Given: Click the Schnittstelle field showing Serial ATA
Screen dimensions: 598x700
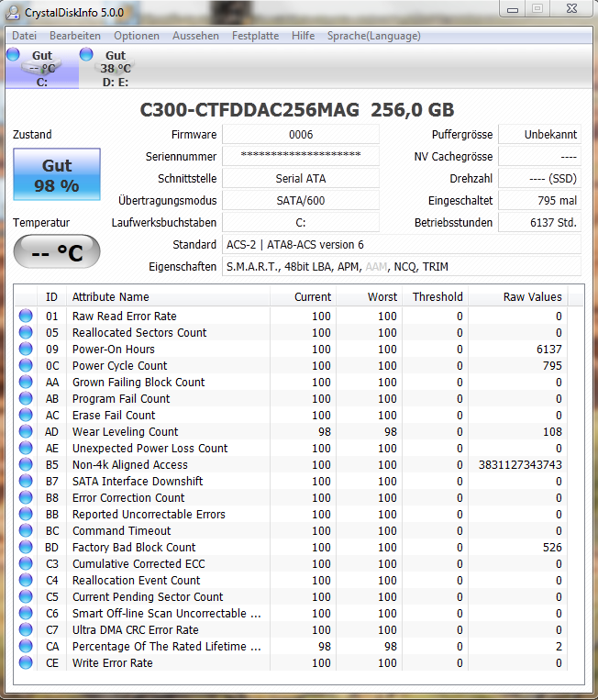Looking at the screenshot, I should click(x=301, y=179).
